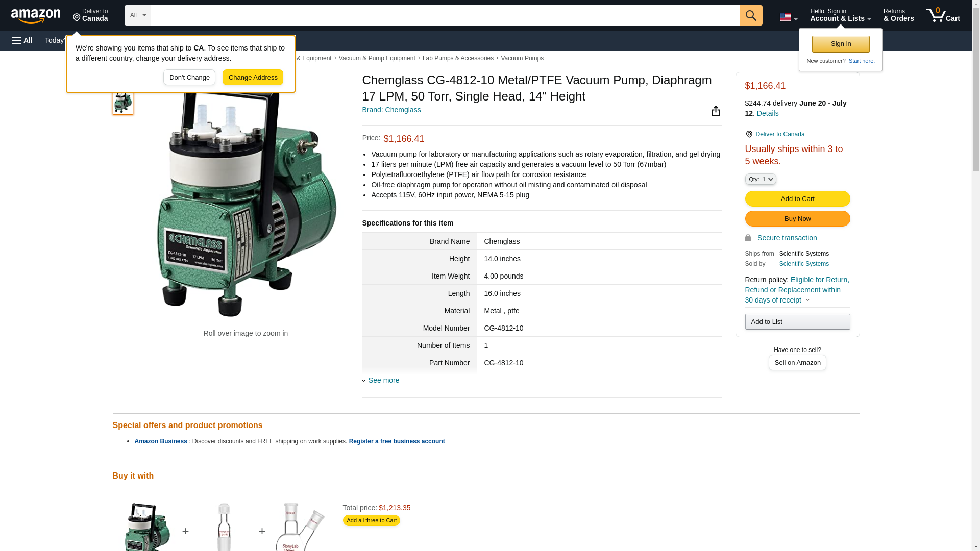
Task: Click the Deliver to Canada location icon
Action: click(x=749, y=134)
